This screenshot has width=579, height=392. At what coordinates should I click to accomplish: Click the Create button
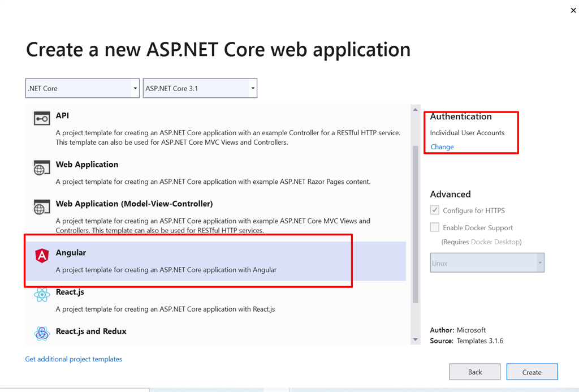532,372
